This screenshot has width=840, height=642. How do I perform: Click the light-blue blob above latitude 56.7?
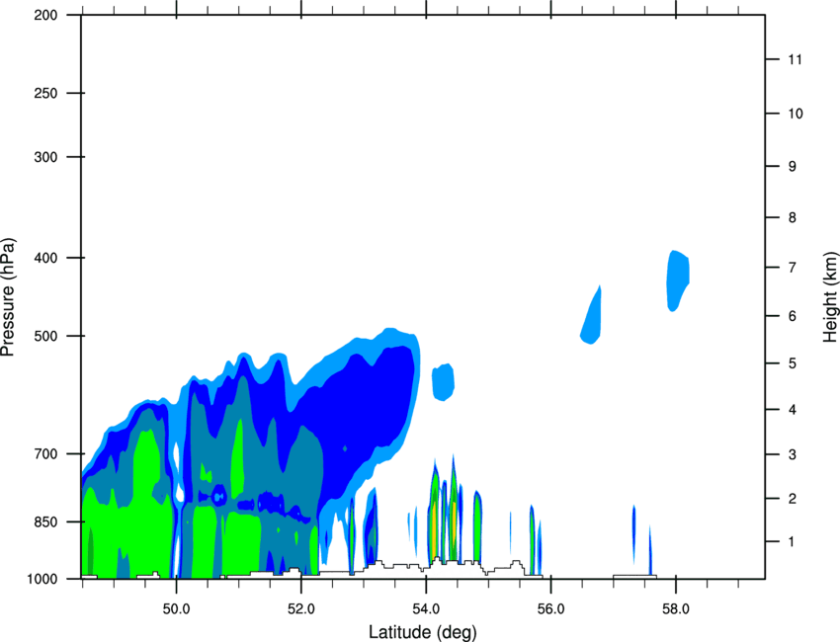coord(593,317)
